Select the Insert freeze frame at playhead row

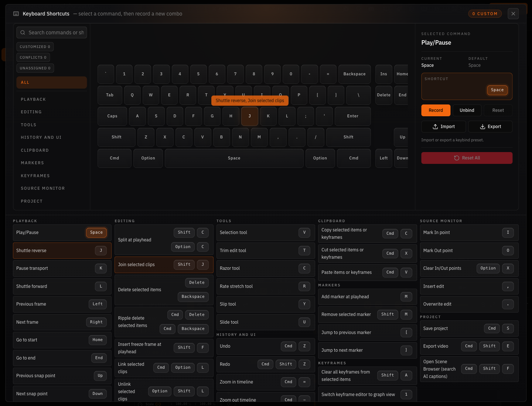[x=164, y=348]
